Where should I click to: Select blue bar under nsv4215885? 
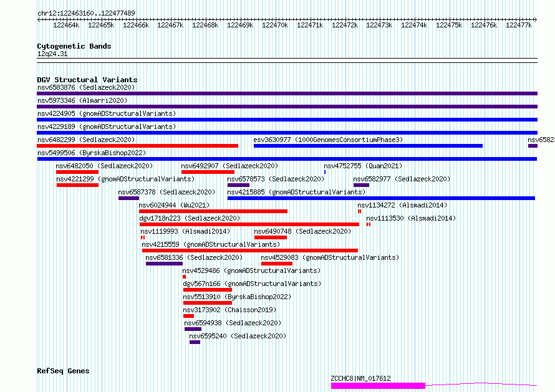(381, 198)
